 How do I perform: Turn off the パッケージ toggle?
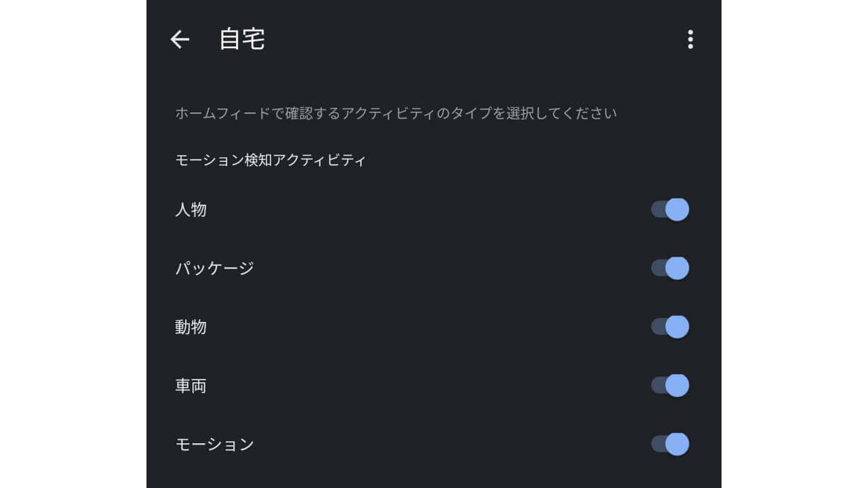[670, 268]
